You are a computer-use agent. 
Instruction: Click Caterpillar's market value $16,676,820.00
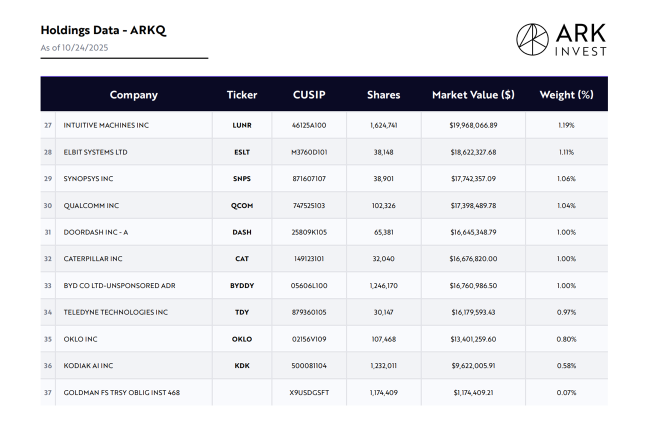click(x=459, y=258)
